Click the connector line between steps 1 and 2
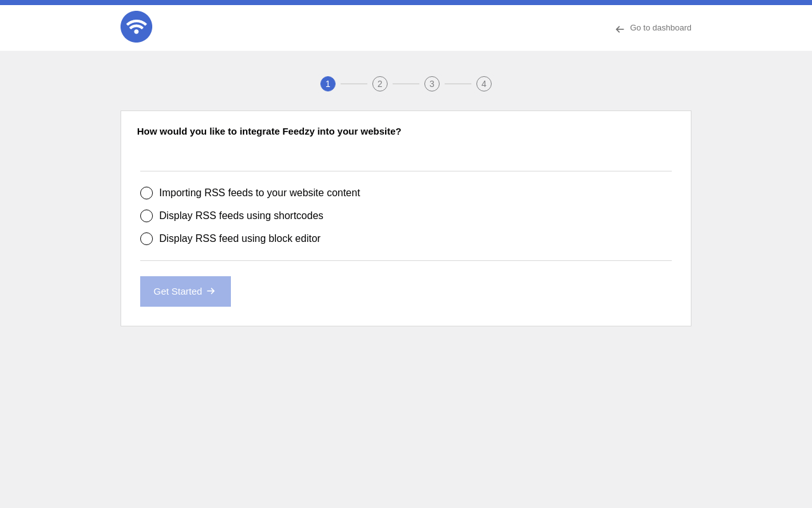This screenshot has height=508, width=812. pos(354,84)
